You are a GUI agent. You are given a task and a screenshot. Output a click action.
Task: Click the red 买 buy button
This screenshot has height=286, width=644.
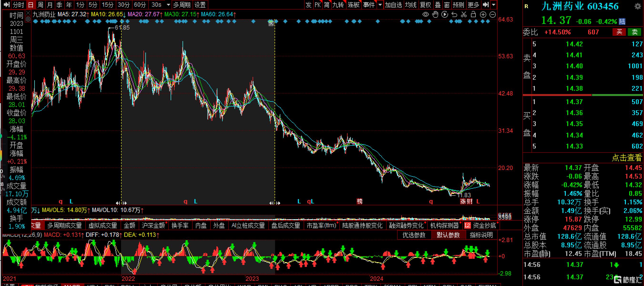point(619,32)
